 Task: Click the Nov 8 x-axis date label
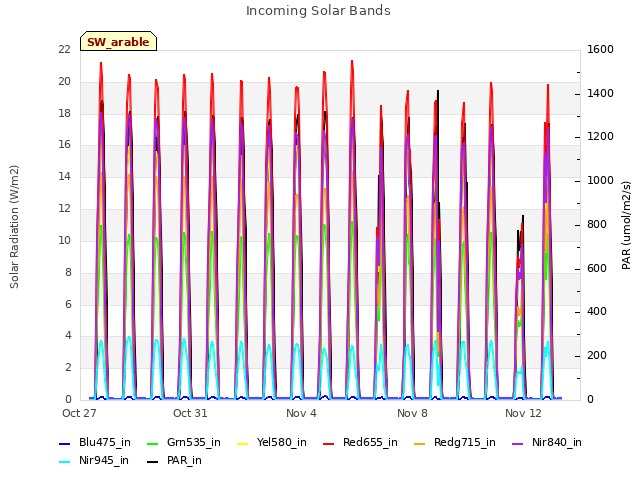click(x=412, y=413)
